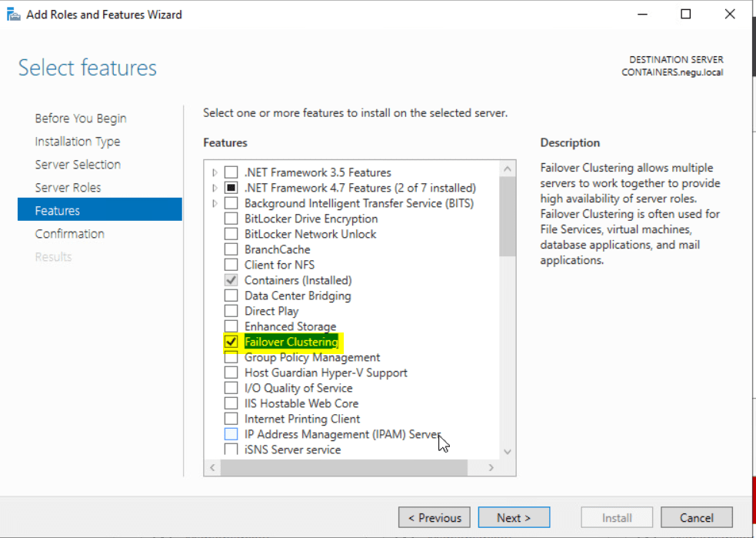Uncheck the Failover Clustering feature
The width and height of the screenshot is (756, 538).
tap(231, 342)
